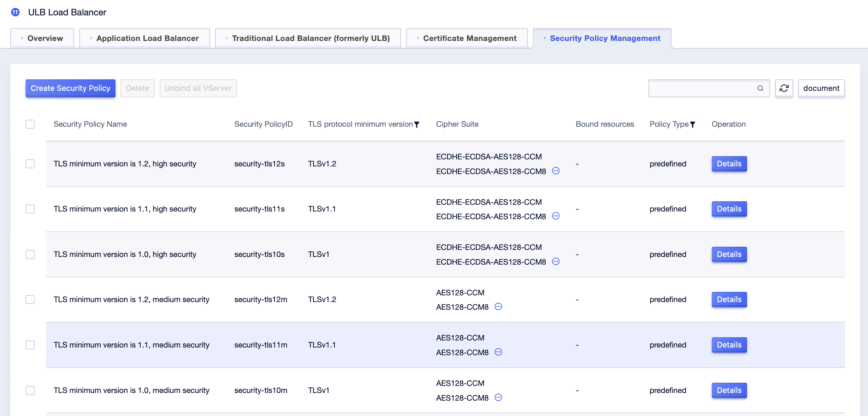Show more ciphers for security-tls11s
868x416 pixels.
coord(556,216)
